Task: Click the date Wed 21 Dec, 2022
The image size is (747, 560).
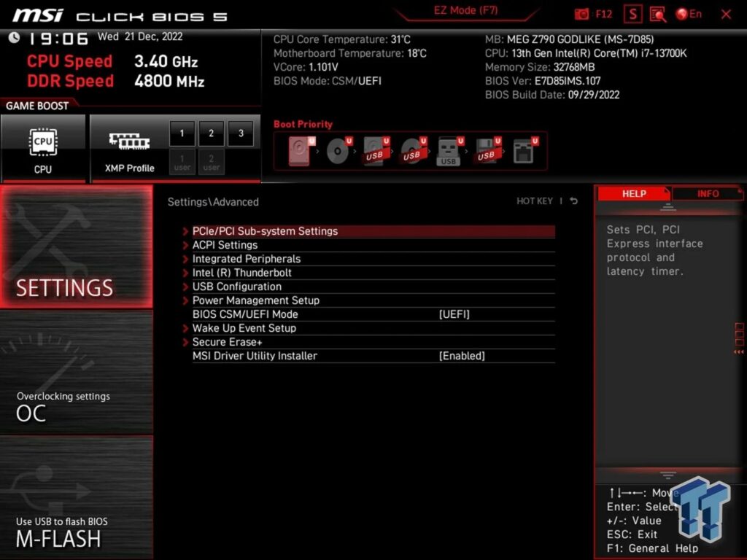Action: [140, 36]
